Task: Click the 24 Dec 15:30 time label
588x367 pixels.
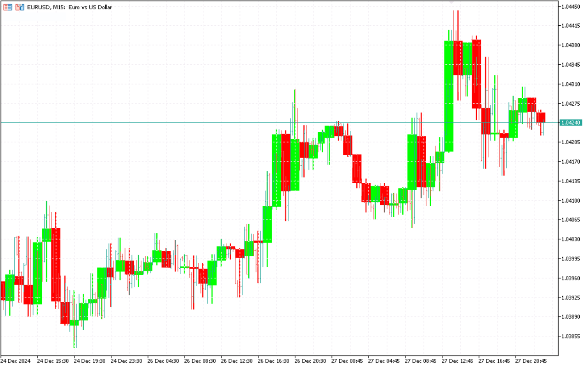Action: 53,361
